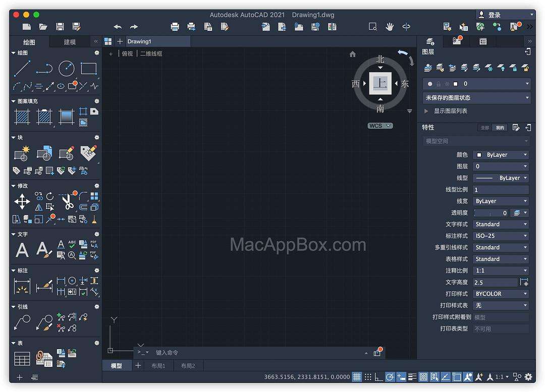Toggle grid display in status bar
Screen dimensions: 545x392
click(x=357, y=377)
